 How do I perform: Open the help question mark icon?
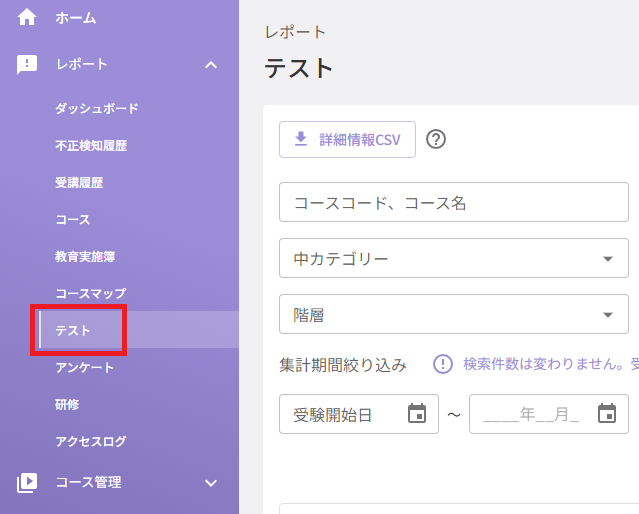(x=436, y=139)
